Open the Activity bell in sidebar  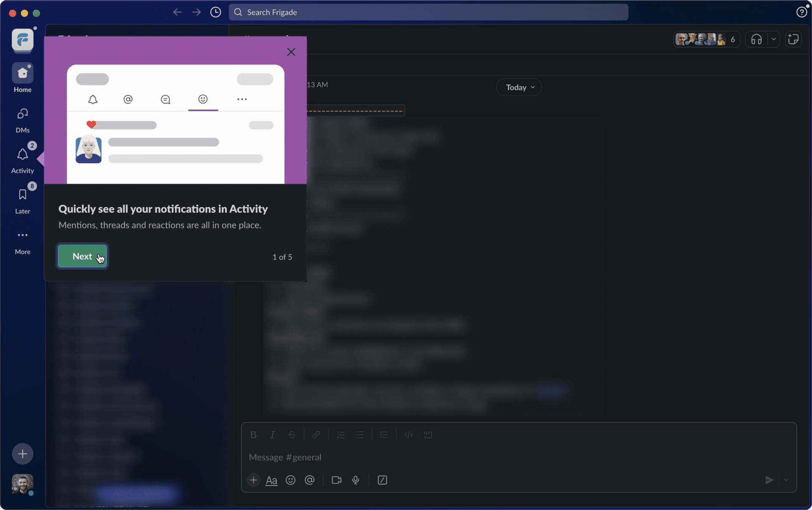tap(22, 155)
